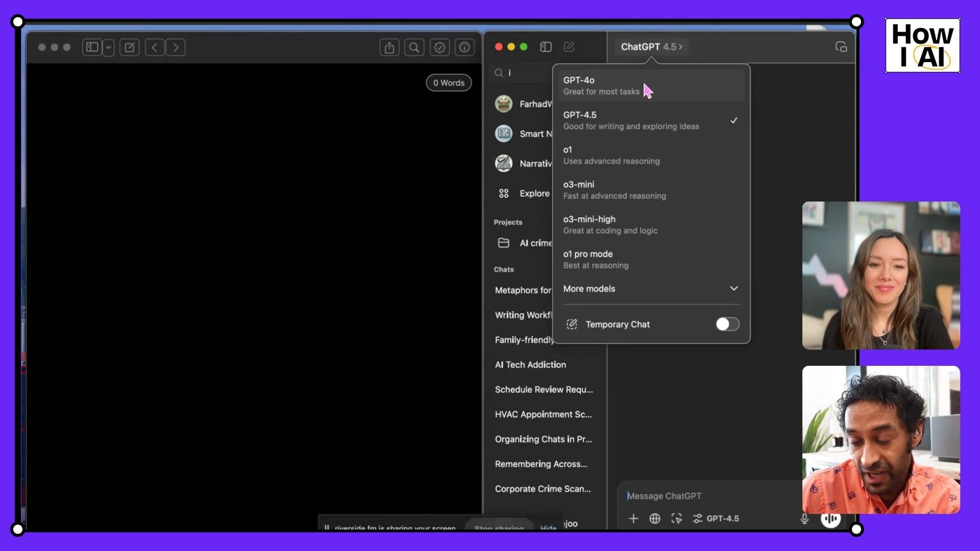Toggle sidebar in the left notes window

click(92, 47)
